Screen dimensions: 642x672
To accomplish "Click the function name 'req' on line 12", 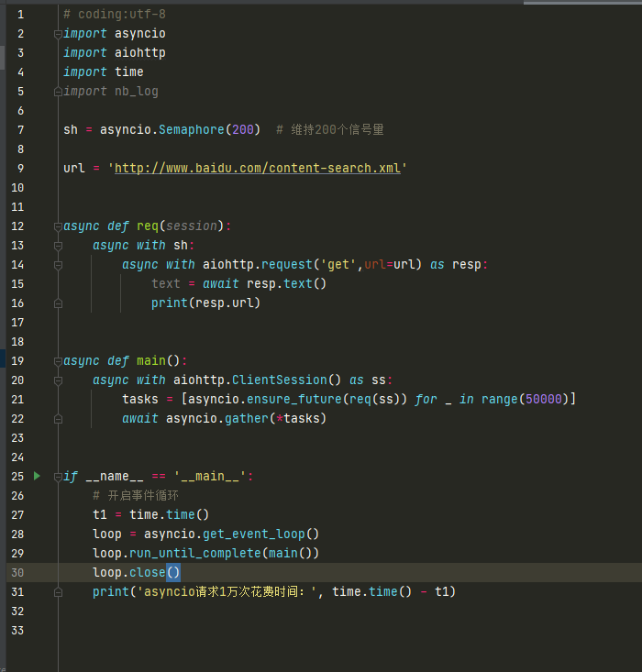I will (148, 226).
